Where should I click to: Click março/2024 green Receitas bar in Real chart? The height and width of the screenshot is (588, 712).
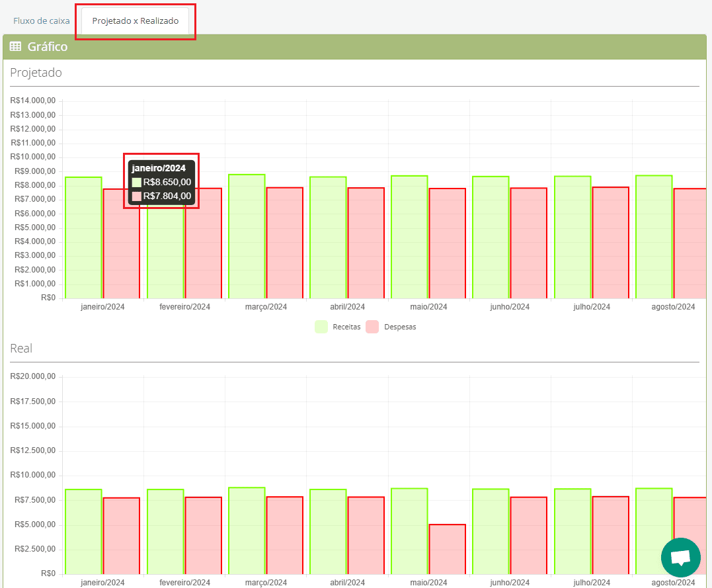click(x=247, y=530)
